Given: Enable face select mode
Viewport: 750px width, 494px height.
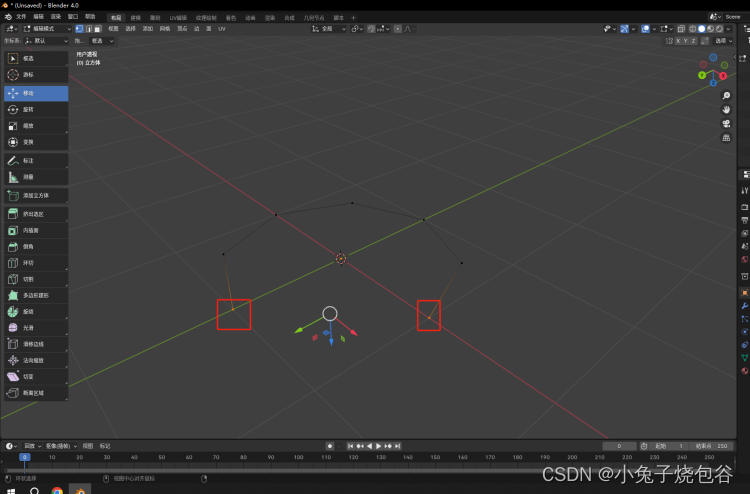Looking at the screenshot, I should pyautogui.click(x=98, y=29).
